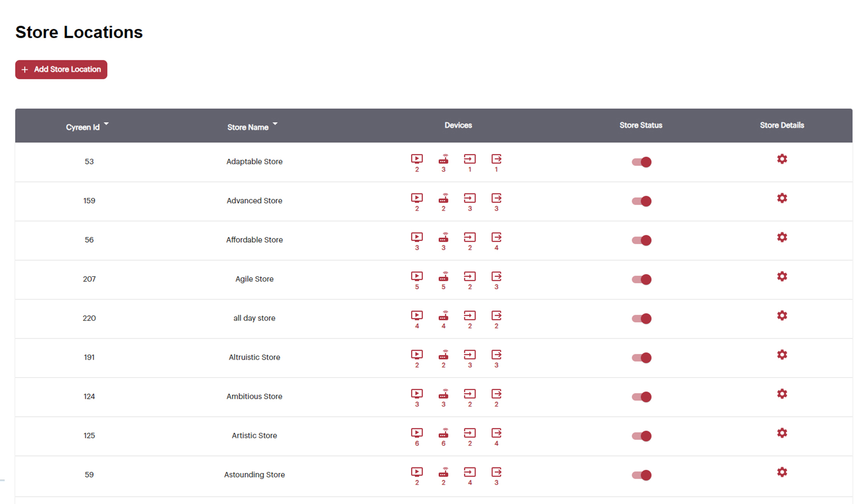
Task: Disable the Adaptable Store status toggle
Action: [x=641, y=162]
